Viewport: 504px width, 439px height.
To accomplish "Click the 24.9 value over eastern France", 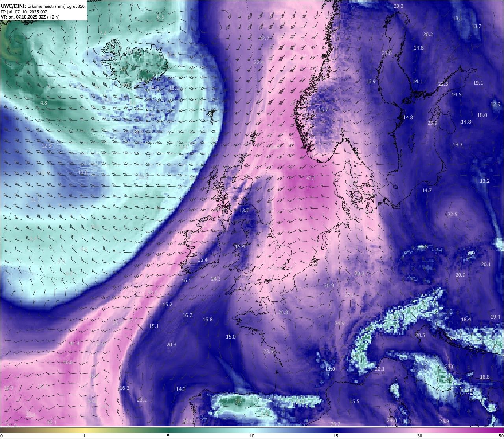I will point(339,323).
